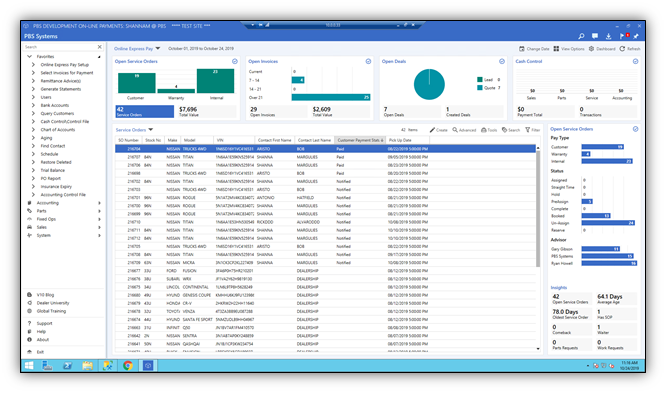Toggle the Open Deals card check circle
Image resolution: width=666 pixels, height=393 pixels.
pyautogui.click(x=502, y=62)
